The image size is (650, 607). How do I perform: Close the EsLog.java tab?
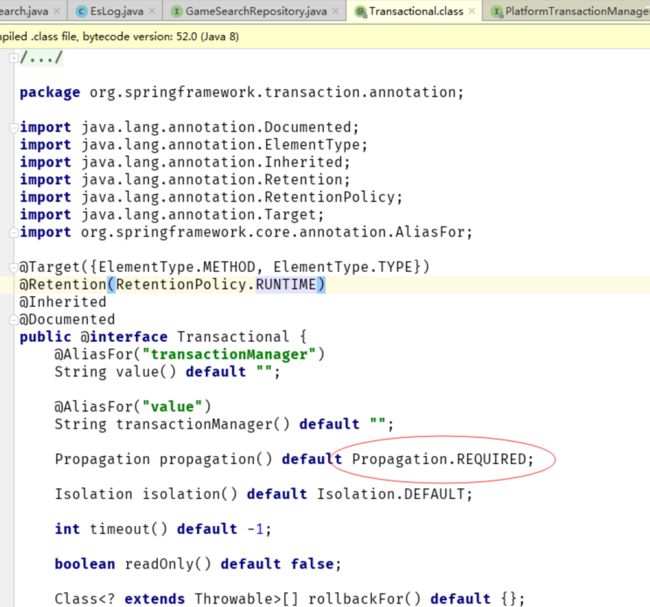[x=152, y=11]
